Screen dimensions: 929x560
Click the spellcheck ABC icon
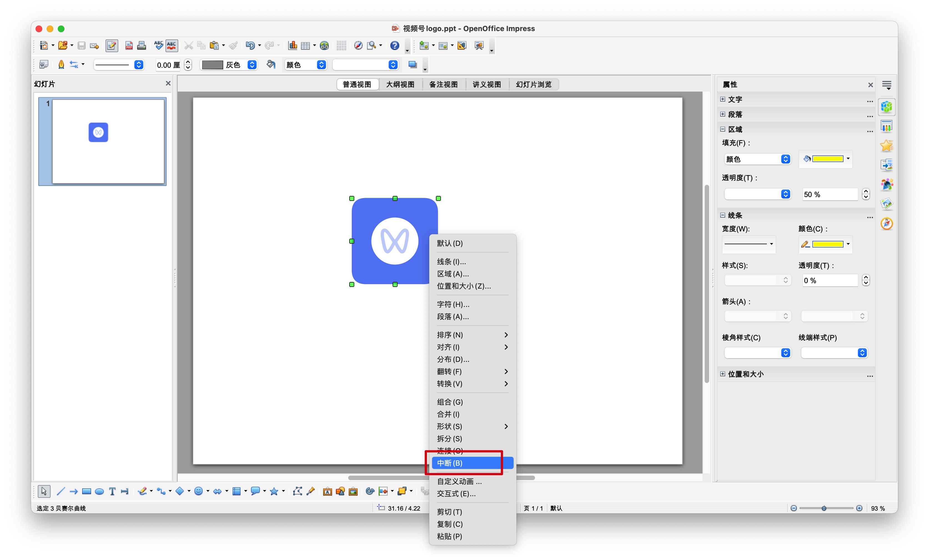tap(159, 46)
